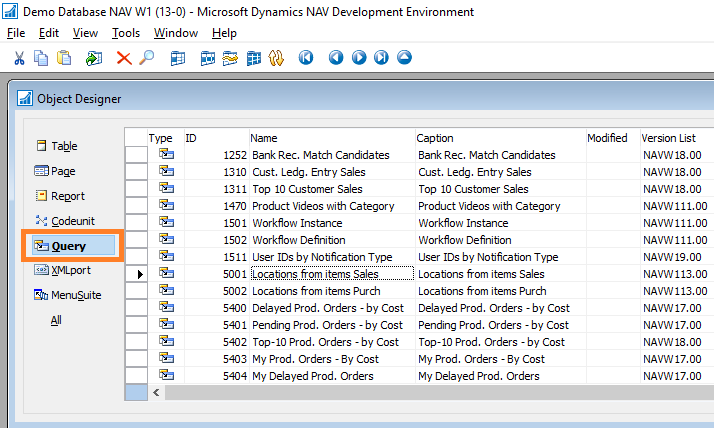The image size is (714, 428).
Task: Show Report objects in Object Designer
Action: click(x=60, y=196)
